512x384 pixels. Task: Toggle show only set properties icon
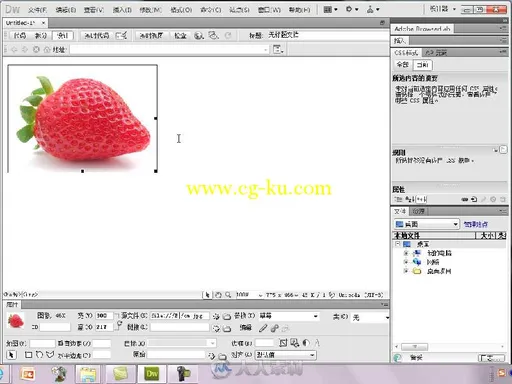pos(422,199)
